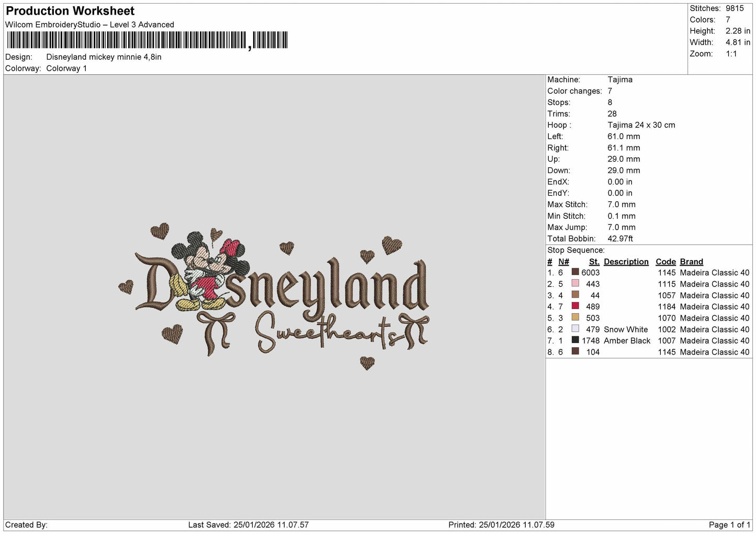Screen dimensions: 756x534
Task: Click the Trims value 28
Action: 612,113
